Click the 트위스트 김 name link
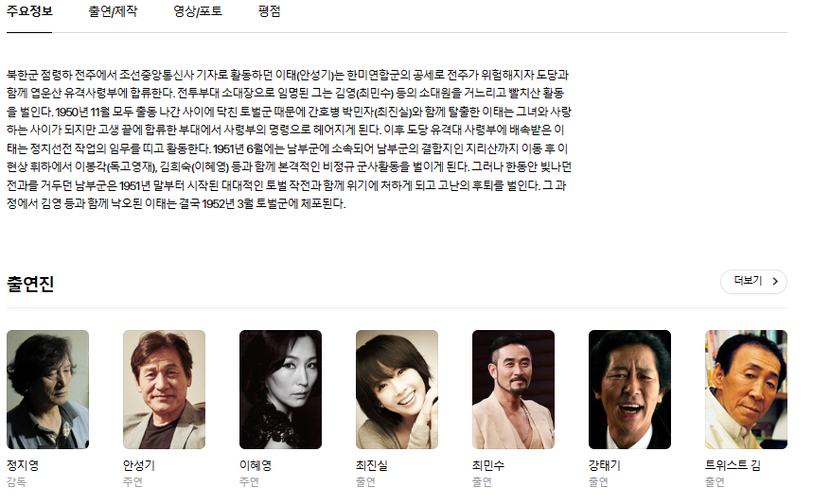This screenshot has height=504, width=813. tap(733, 465)
